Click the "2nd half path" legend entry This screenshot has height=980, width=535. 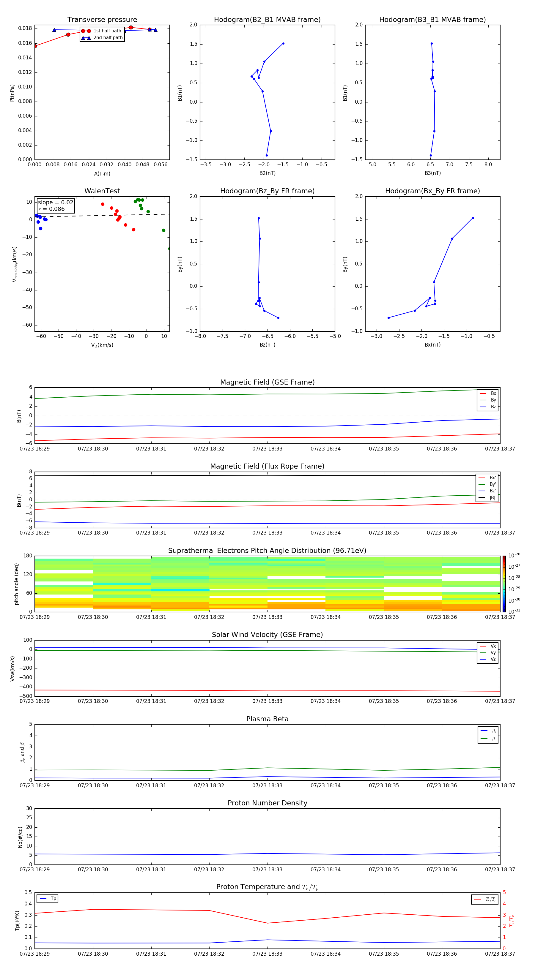tap(102, 38)
